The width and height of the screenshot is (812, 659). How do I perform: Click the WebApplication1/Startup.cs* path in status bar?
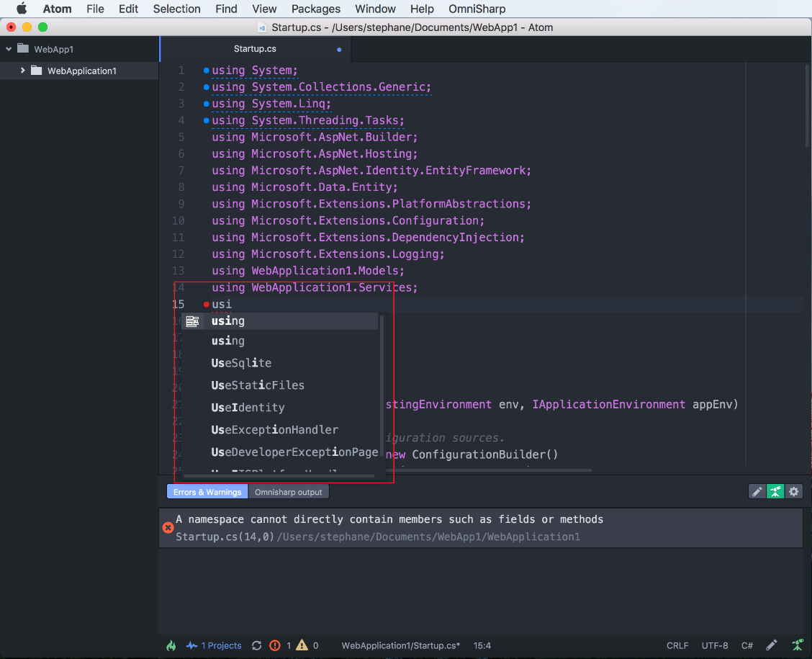(x=401, y=645)
